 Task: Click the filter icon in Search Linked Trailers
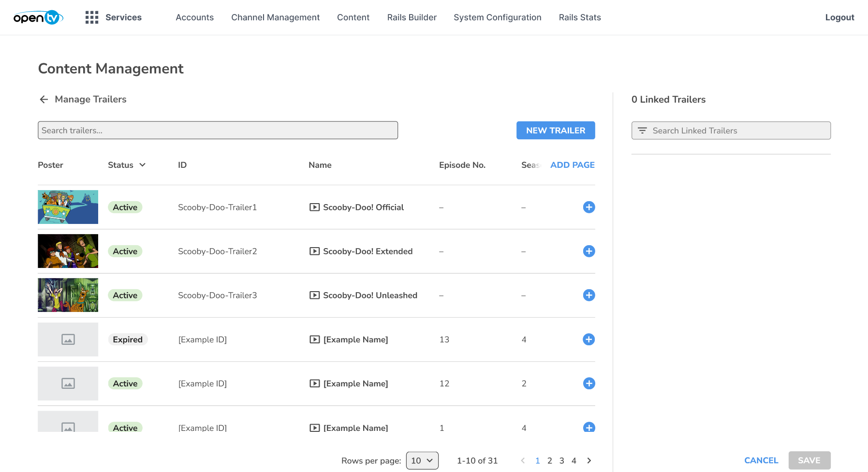point(642,131)
